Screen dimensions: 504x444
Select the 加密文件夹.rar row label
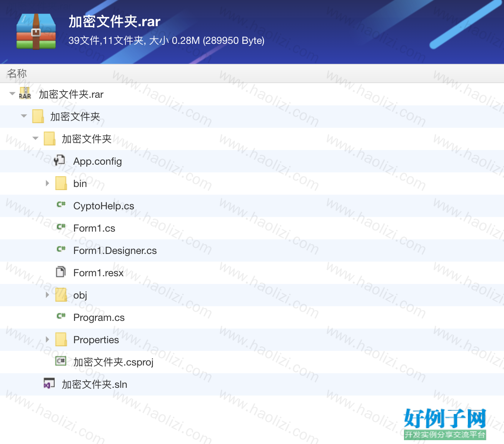point(71,94)
